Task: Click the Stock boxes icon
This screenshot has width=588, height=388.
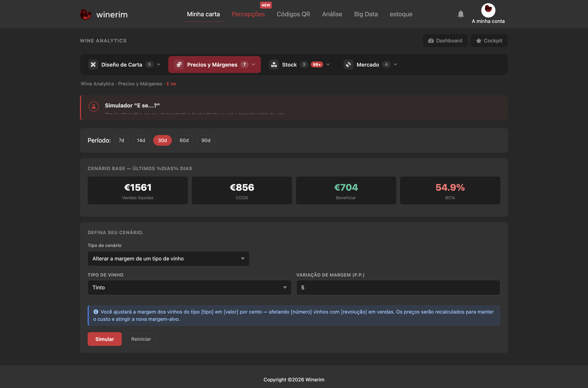Action: (274, 65)
